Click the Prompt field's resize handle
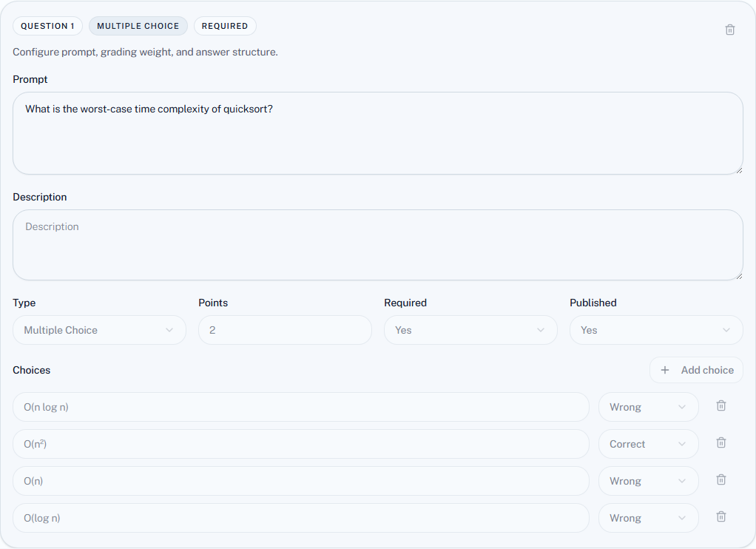 739,170
